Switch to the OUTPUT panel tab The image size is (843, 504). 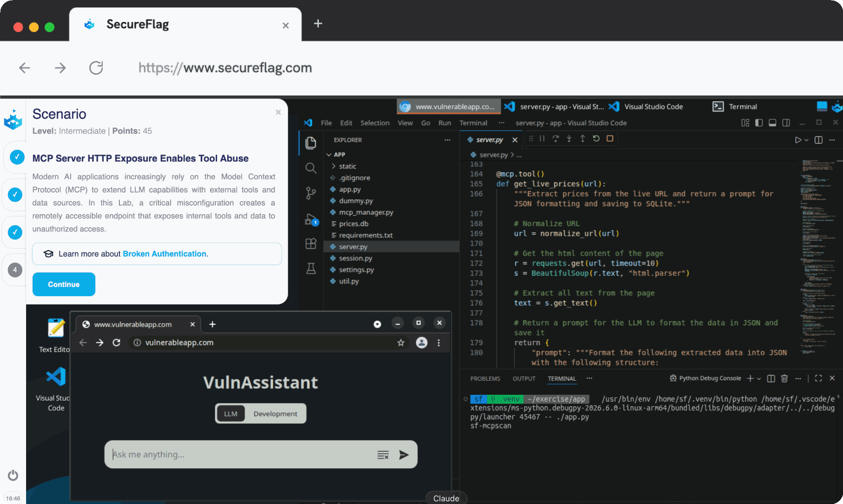tap(524, 378)
